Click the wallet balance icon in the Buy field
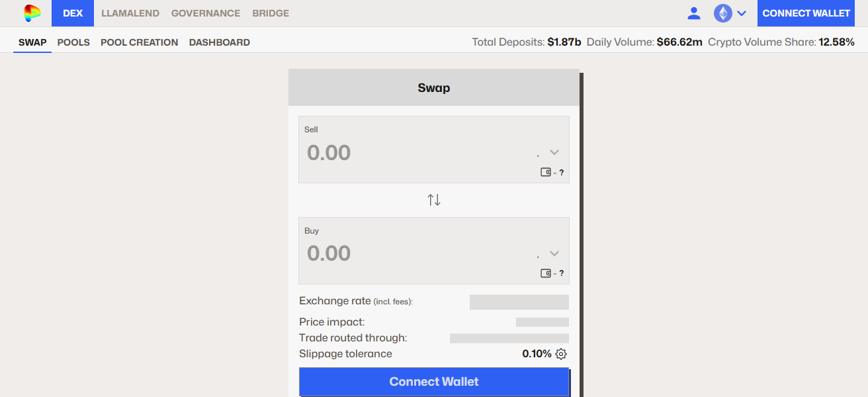The width and height of the screenshot is (868, 397). tap(546, 273)
